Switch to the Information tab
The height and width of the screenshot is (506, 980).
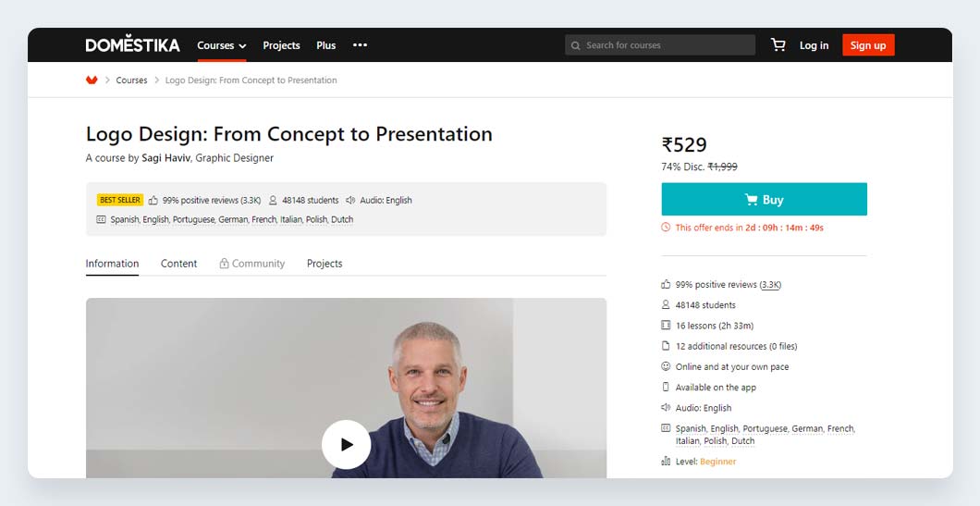pyautogui.click(x=112, y=264)
